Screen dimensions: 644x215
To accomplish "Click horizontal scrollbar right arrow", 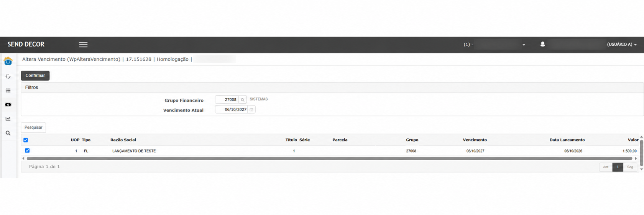I will coord(636,159).
